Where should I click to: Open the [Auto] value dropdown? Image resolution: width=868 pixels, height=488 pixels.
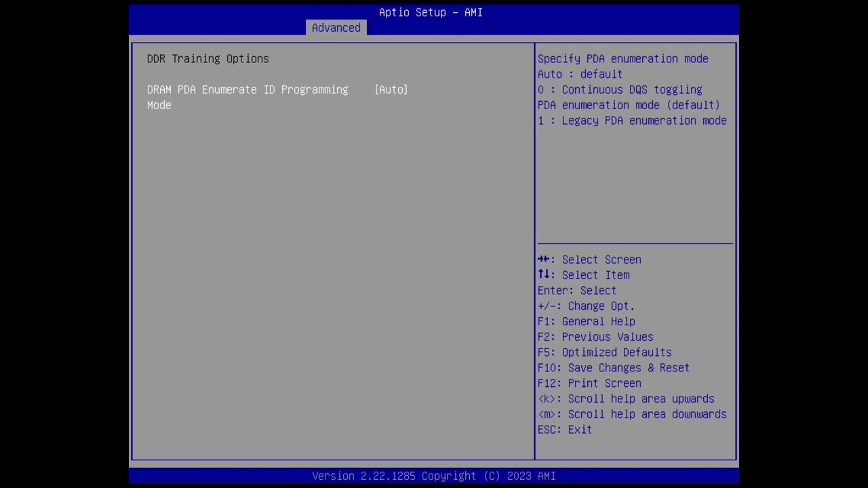391,89
